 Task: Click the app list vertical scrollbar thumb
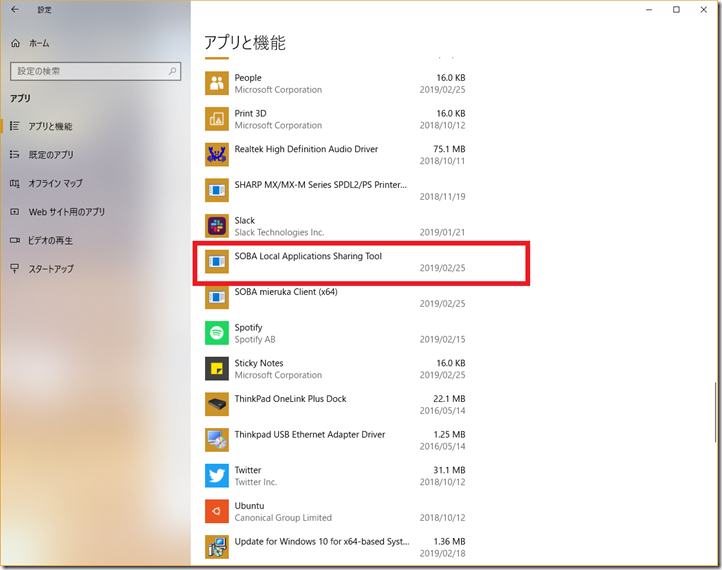[x=715, y=412]
